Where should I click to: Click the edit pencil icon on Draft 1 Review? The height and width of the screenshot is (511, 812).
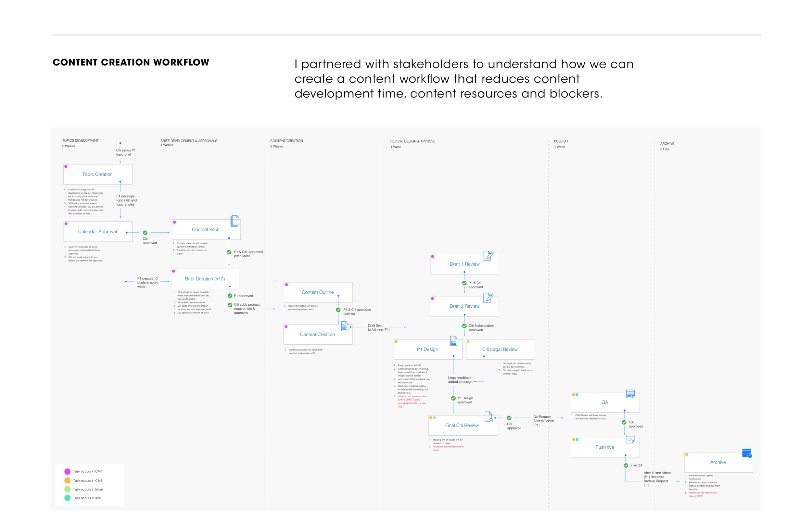pos(488,256)
